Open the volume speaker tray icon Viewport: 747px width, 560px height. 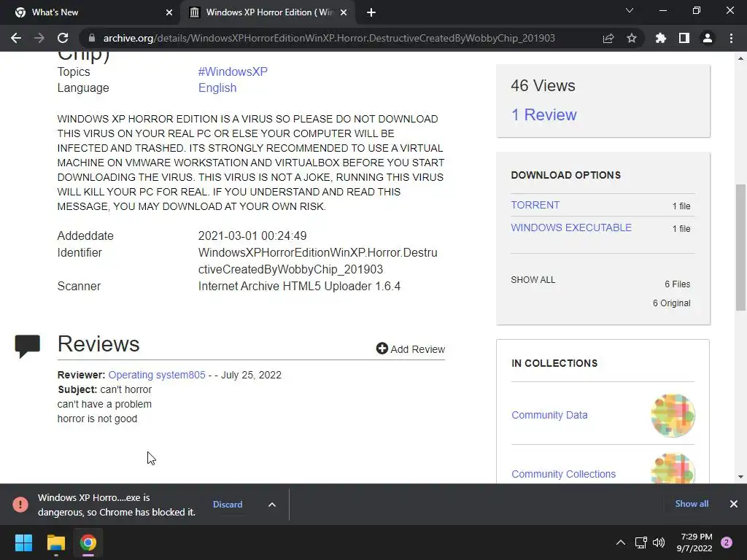pyautogui.click(x=659, y=542)
